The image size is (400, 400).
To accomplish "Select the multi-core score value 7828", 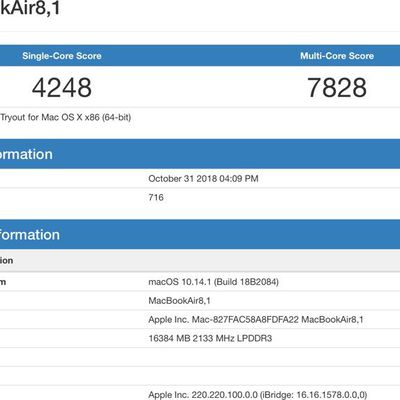I will point(337,88).
